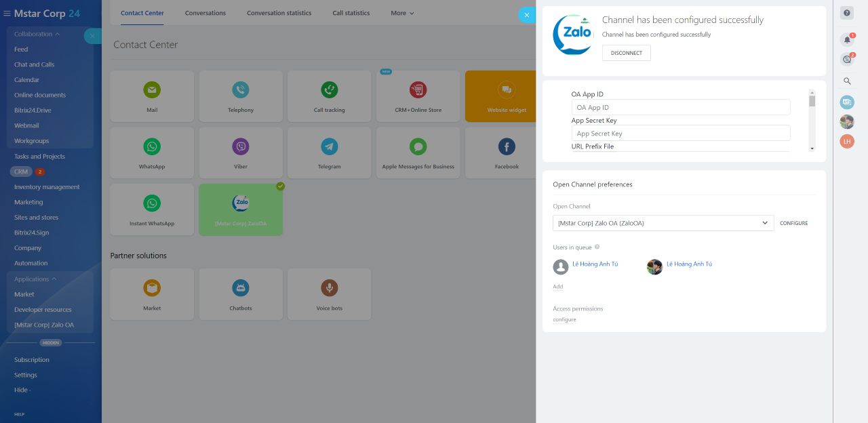This screenshot has height=423, width=868.
Task: Switch to the Conversations tab
Action: tap(205, 13)
